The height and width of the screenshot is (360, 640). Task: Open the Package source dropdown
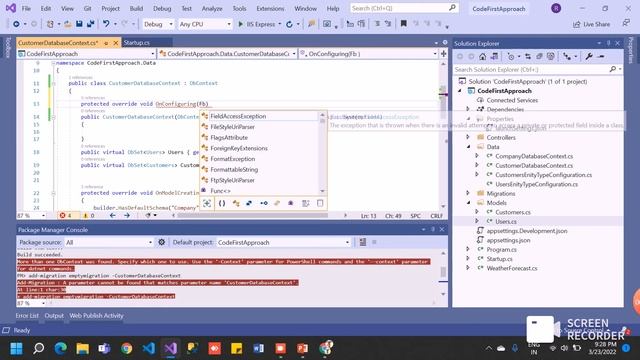click(x=109, y=242)
